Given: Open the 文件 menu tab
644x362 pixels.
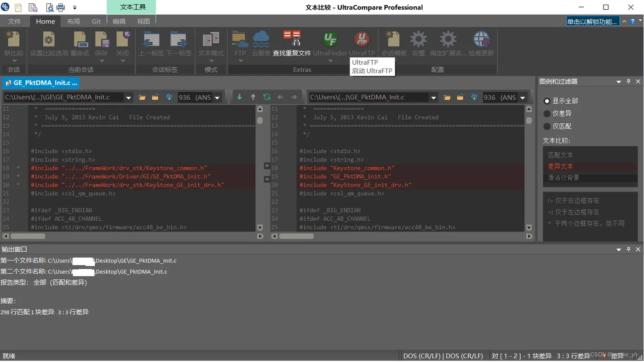Looking at the screenshot, I should pos(14,21).
